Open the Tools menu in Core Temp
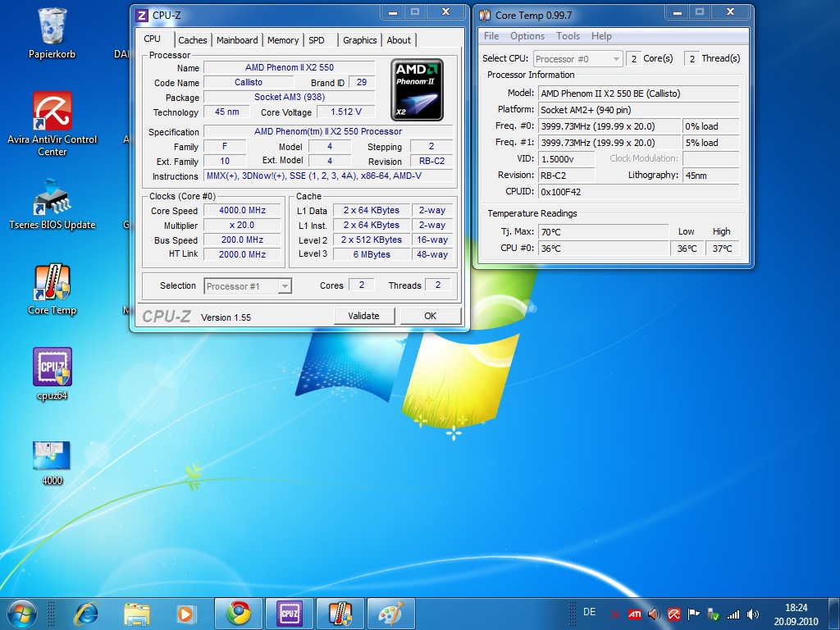This screenshot has height=630, width=840. 568,36
